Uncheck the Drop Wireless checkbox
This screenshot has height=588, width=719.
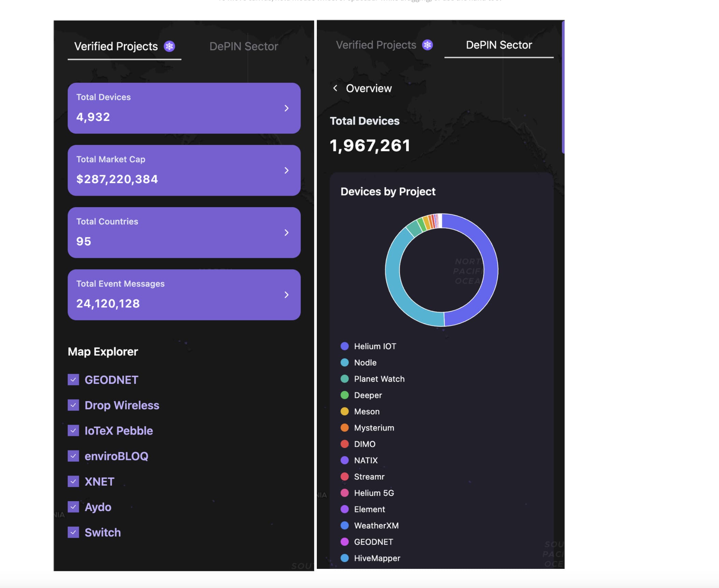coord(73,405)
